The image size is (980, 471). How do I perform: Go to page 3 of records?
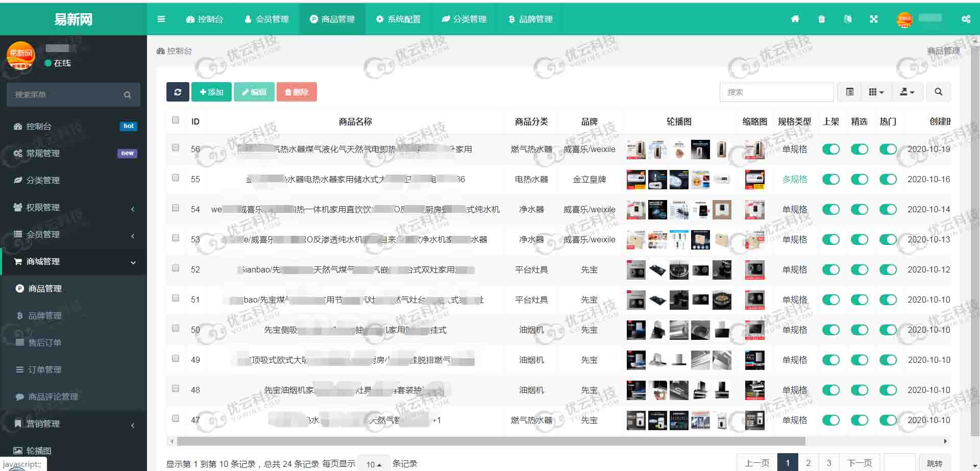(x=829, y=463)
